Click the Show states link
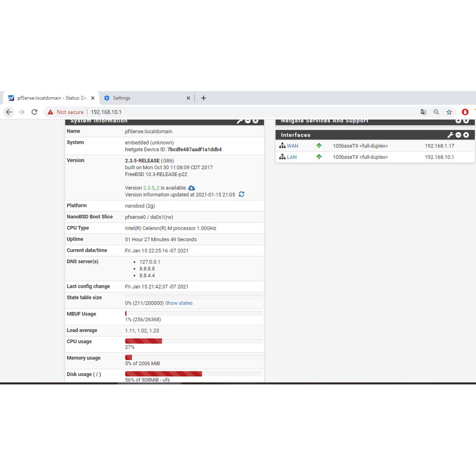The image size is (476, 476). point(178,303)
